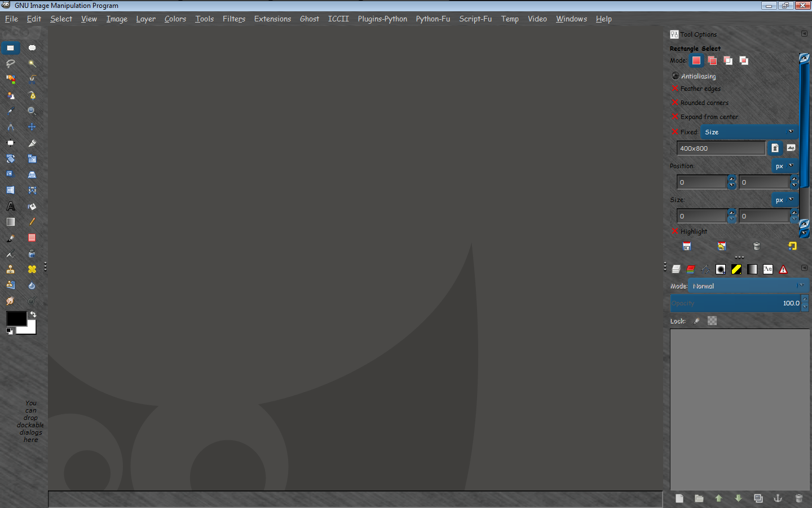Open the Fixed Size dropdown
812x508 pixels.
tap(749, 132)
